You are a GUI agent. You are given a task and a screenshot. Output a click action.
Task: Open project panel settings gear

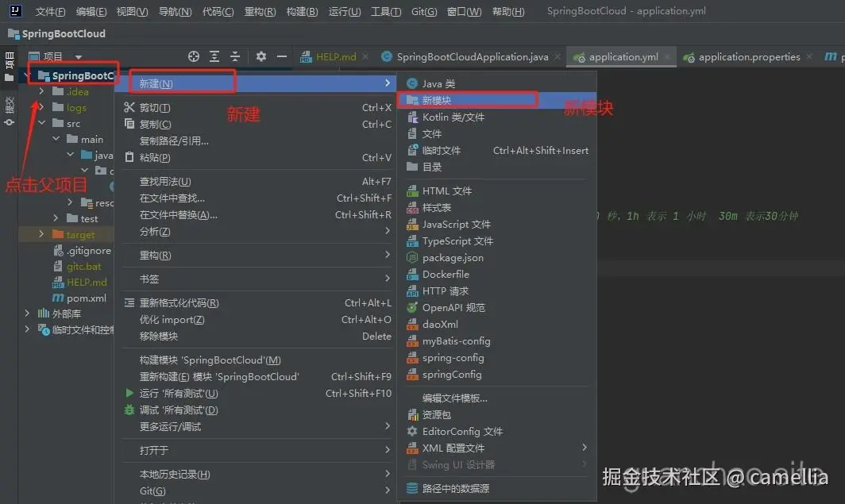coord(261,56)
